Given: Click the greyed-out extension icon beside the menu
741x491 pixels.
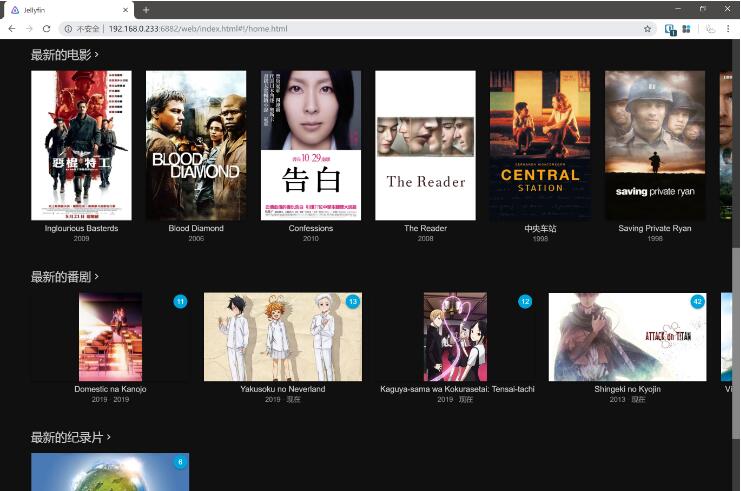Looking at the screenshot, I should pyautogui.click(x=710, y=29).
